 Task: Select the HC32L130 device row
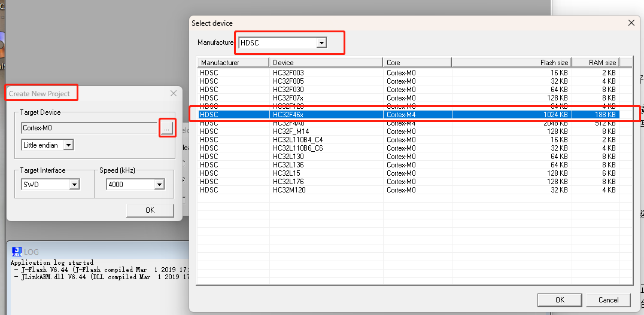(409, 157)
